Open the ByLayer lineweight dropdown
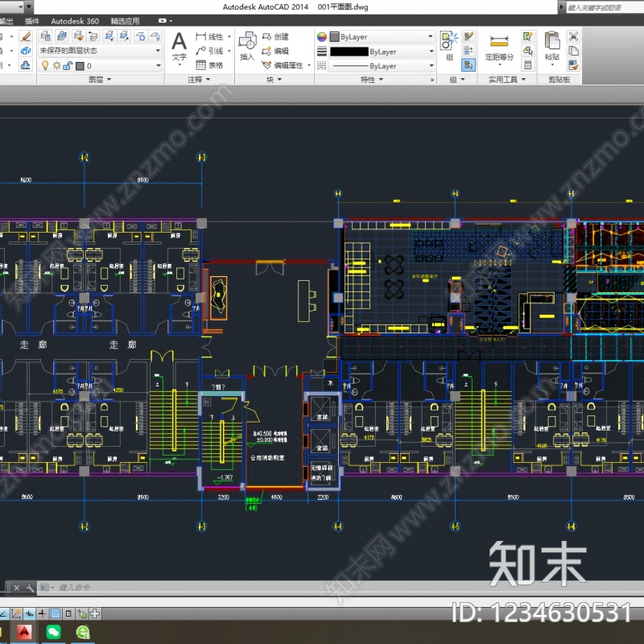Image resolution: width=644 pixels, height=644 pixels. click(382, 52)
